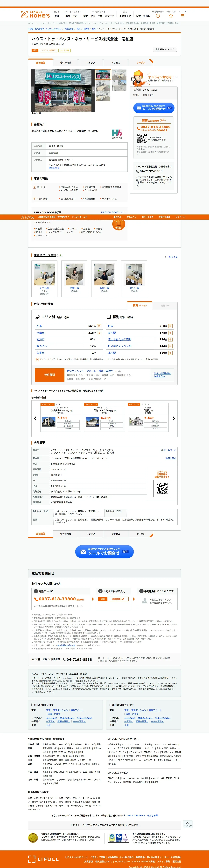Click QR code in 店舗概要 table
209x868 pixels.
pyautogui.click(x=162, y=488)
